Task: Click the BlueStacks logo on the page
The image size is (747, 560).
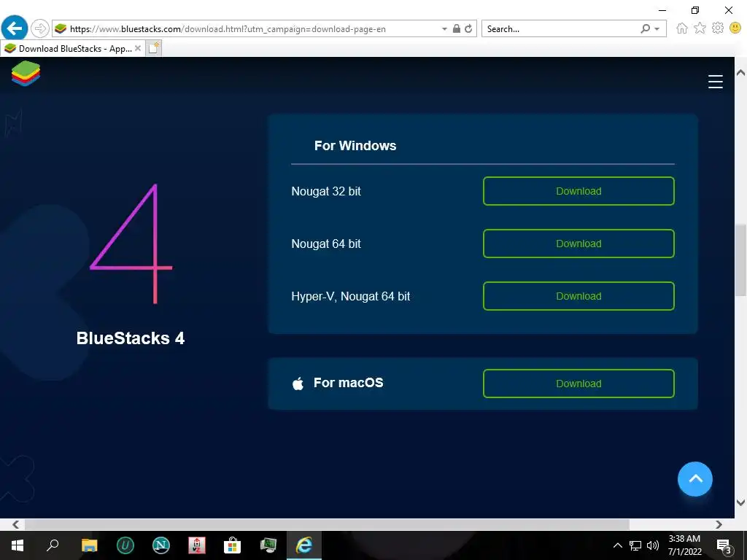Action: [x=26, y=74]
